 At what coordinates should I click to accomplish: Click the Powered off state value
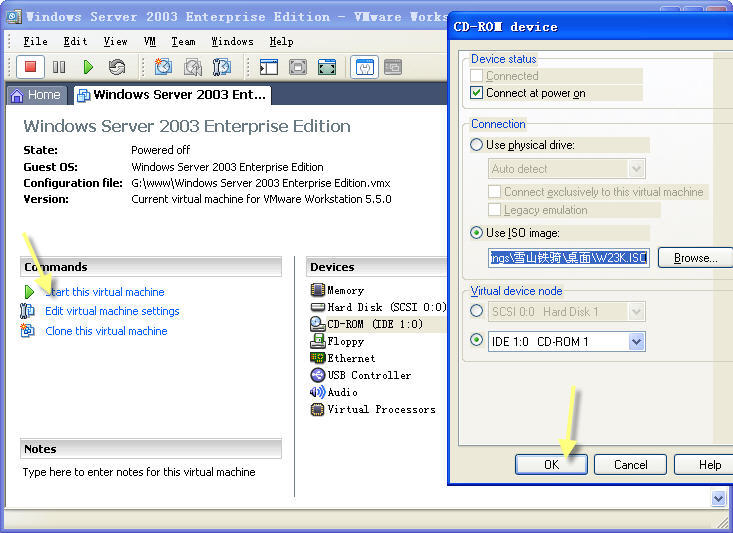[x=160, y=150]
